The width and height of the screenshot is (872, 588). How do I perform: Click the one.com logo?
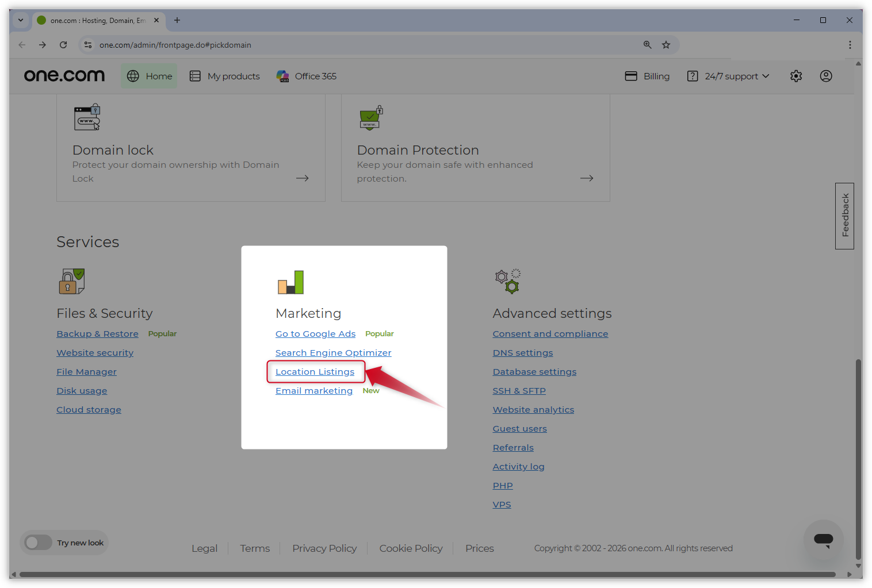[64, 75]
